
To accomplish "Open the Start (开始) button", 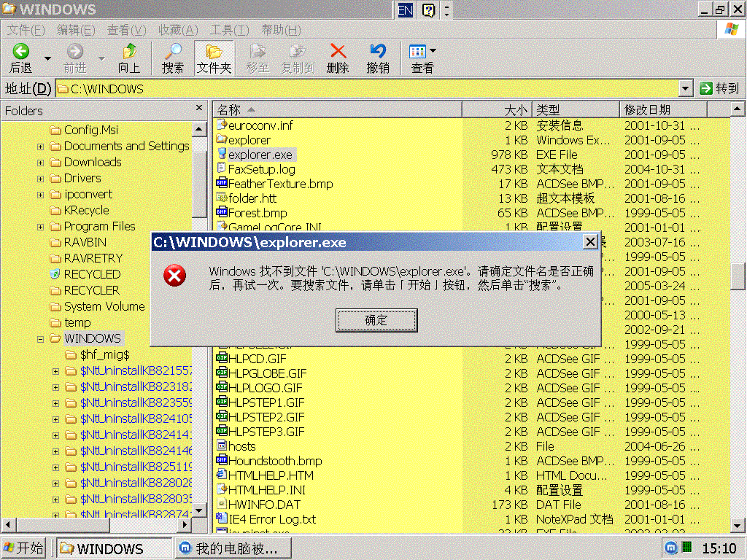I will coord(23,548).
